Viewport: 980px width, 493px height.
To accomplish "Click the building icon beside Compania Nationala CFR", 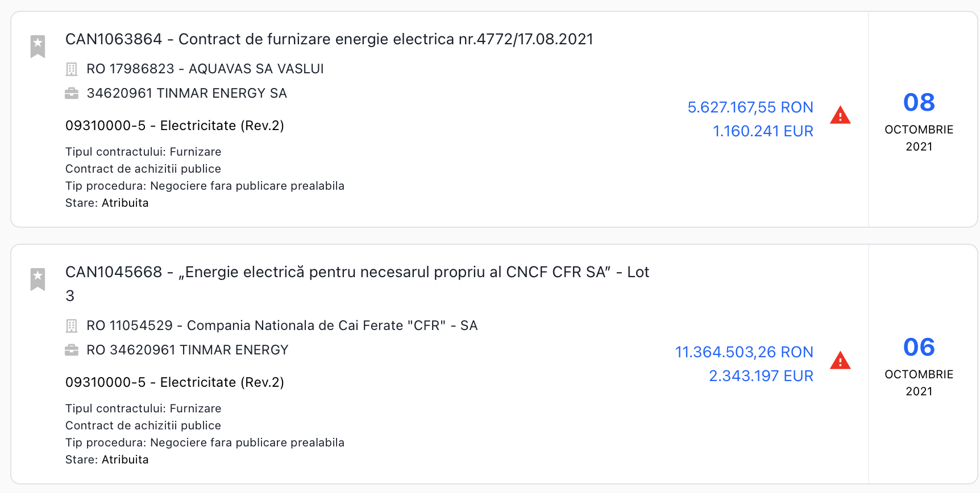I will coord(72,326).
